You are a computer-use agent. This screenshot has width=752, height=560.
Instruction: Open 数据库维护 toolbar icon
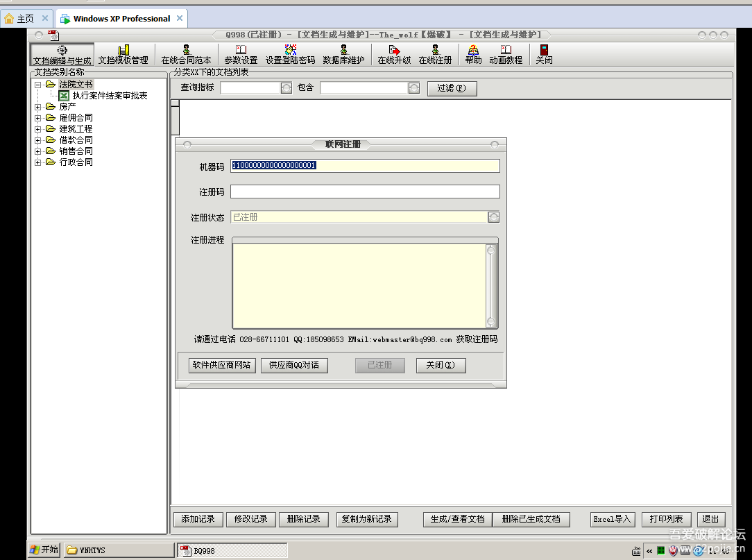point(343,55)
